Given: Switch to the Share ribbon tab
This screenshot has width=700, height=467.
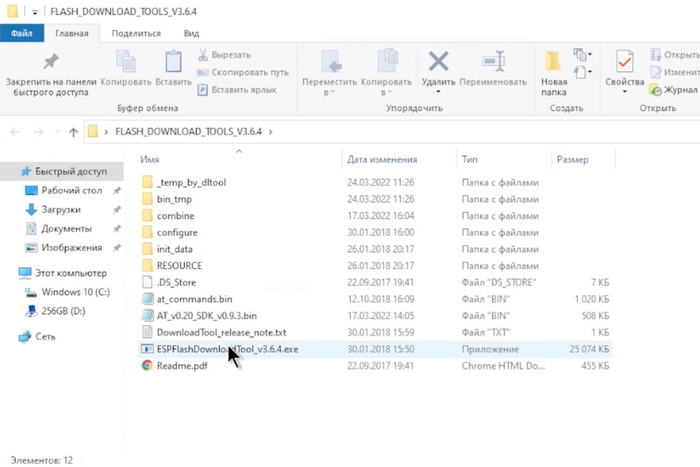Looking at the screenshot, I should (x=136, y=33).
